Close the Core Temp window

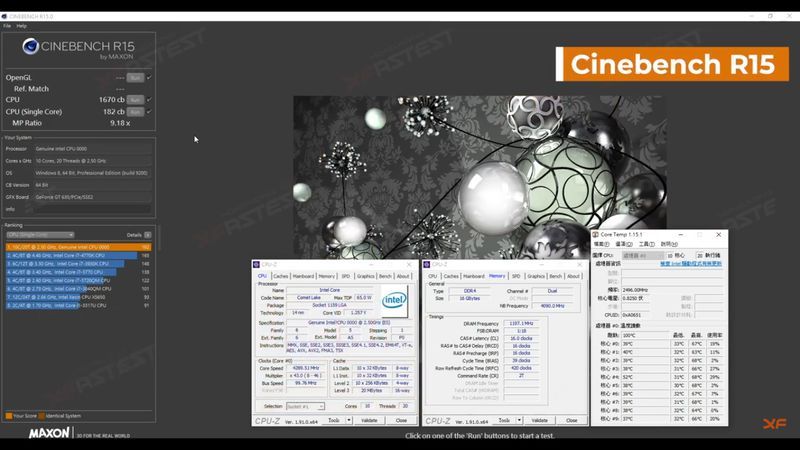click(x=718, y=235)
